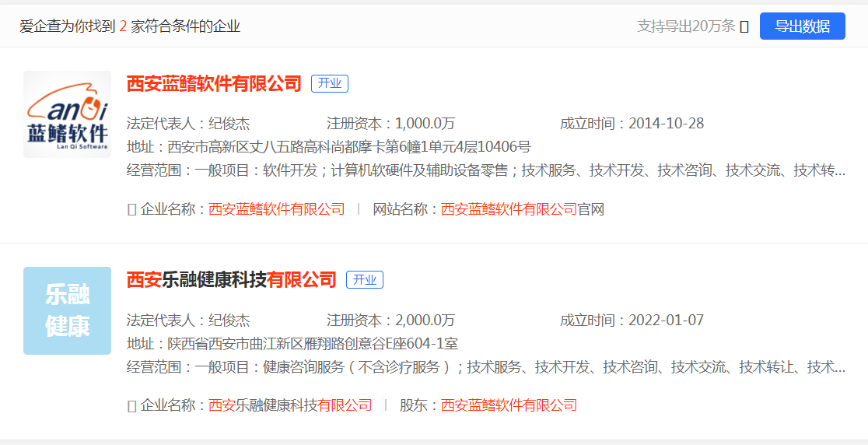Click 企业名称 match 西安蓝鳍软件有限公司
This screenshot has height=445, width=868.
(277, 209)
